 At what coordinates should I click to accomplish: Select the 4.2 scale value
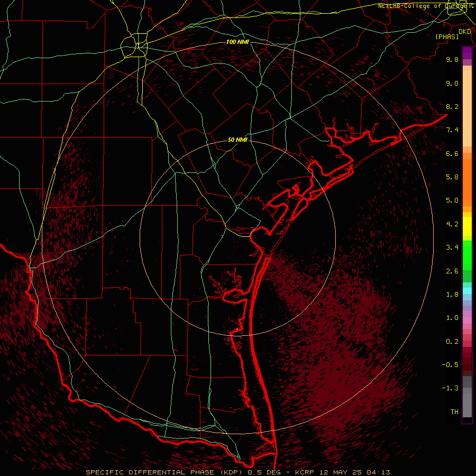tap(452, 224)
